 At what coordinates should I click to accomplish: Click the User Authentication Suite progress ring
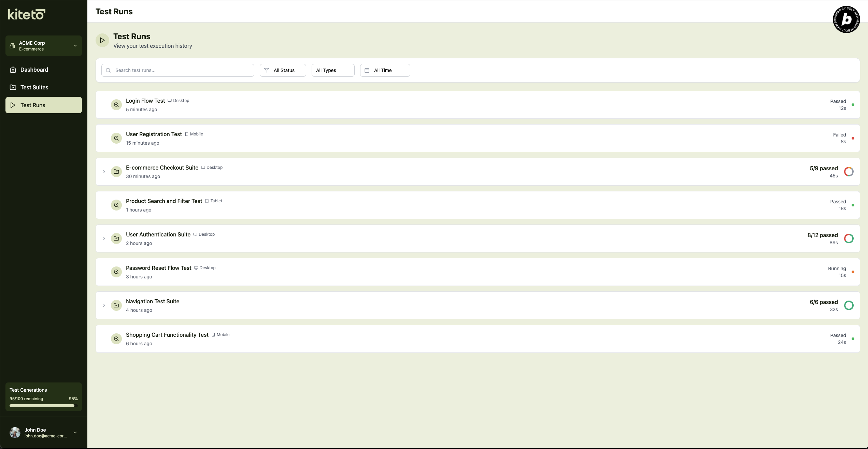tap(849, 238)
